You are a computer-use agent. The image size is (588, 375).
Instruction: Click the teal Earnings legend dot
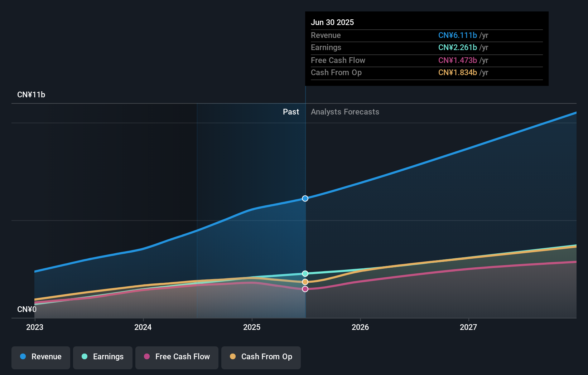point(84,357)
